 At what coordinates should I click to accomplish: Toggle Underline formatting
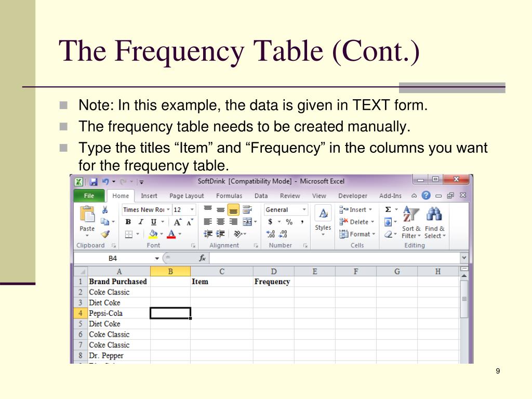click(x=153, y=222)
